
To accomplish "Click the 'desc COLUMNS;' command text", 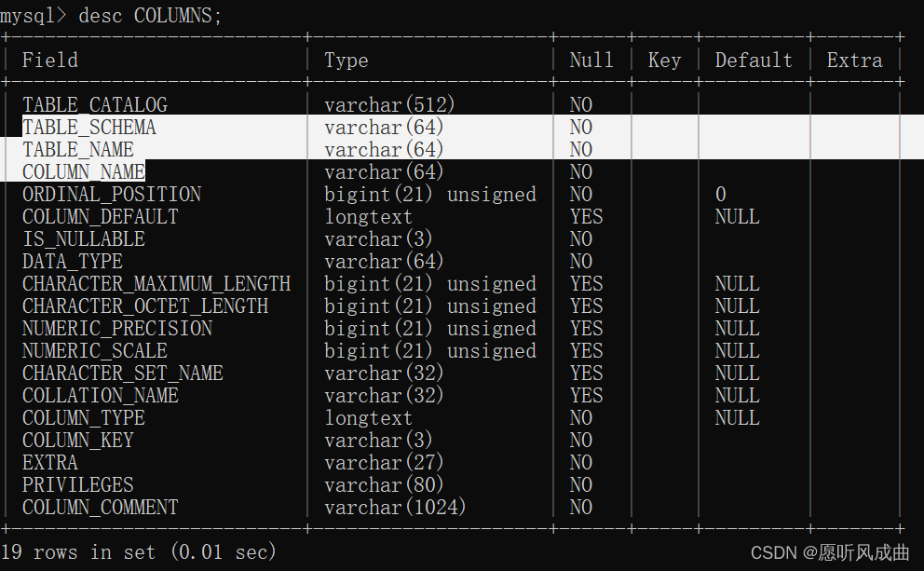I will click(150, 15).
